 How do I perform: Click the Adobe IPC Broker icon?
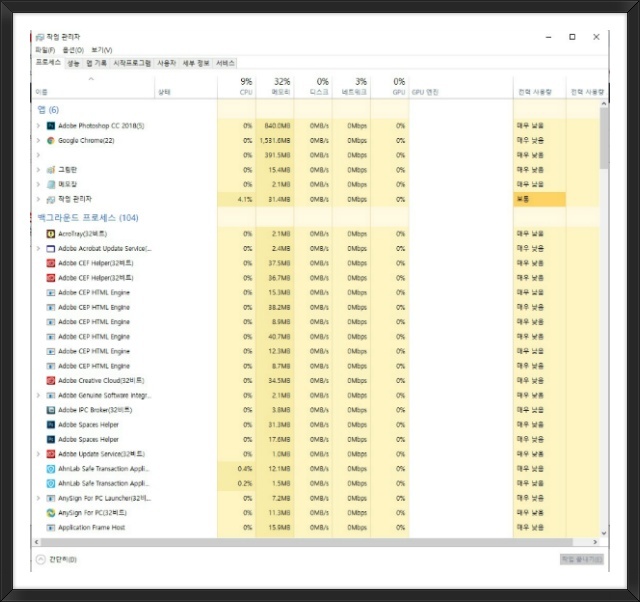coord(51,410)
